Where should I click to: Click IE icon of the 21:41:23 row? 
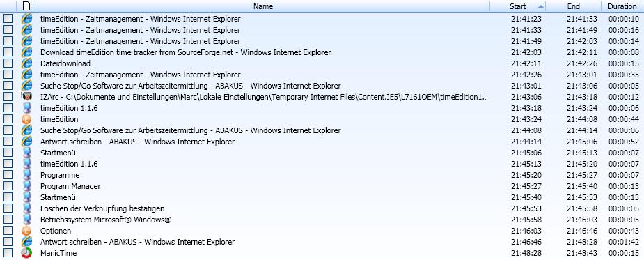[26, 19]
